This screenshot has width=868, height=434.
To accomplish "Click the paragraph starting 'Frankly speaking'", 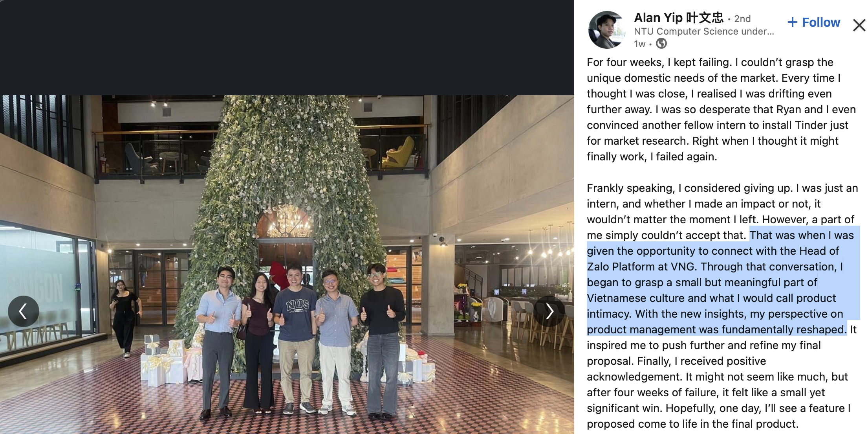I will [x=722, y=306].
